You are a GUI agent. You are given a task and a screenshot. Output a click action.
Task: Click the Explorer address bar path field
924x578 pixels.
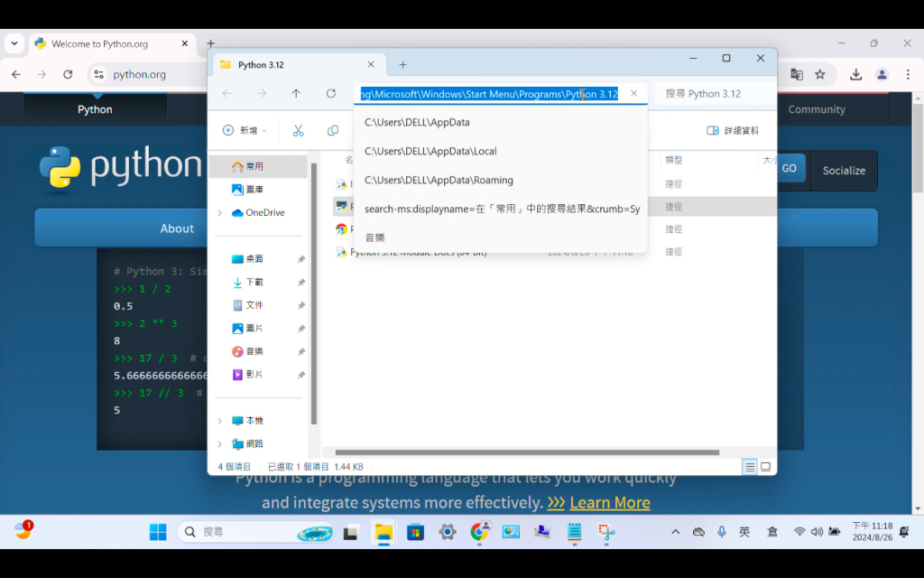(x=490, y=94)
